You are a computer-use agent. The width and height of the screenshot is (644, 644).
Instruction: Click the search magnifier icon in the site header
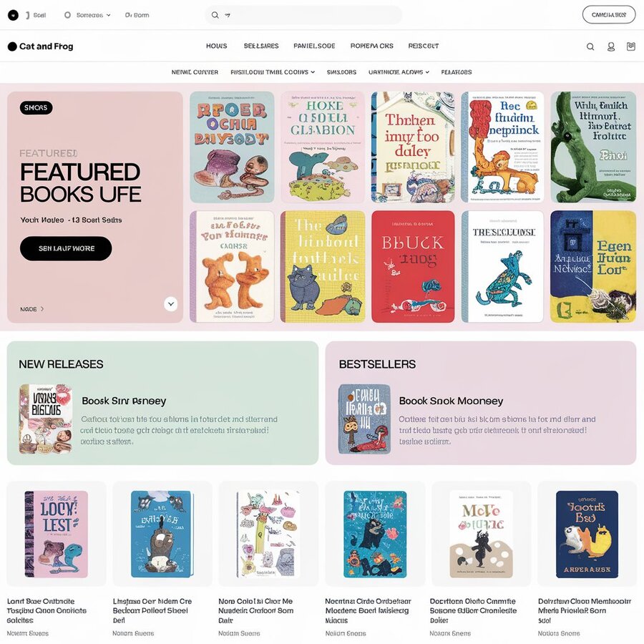(590, 47)
